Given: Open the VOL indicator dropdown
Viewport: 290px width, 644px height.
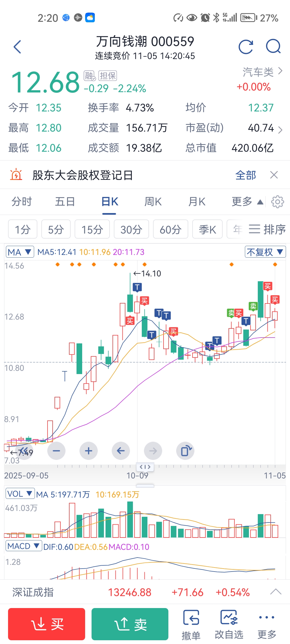Looking at the screenshot, I should click(x=20, y=494).
